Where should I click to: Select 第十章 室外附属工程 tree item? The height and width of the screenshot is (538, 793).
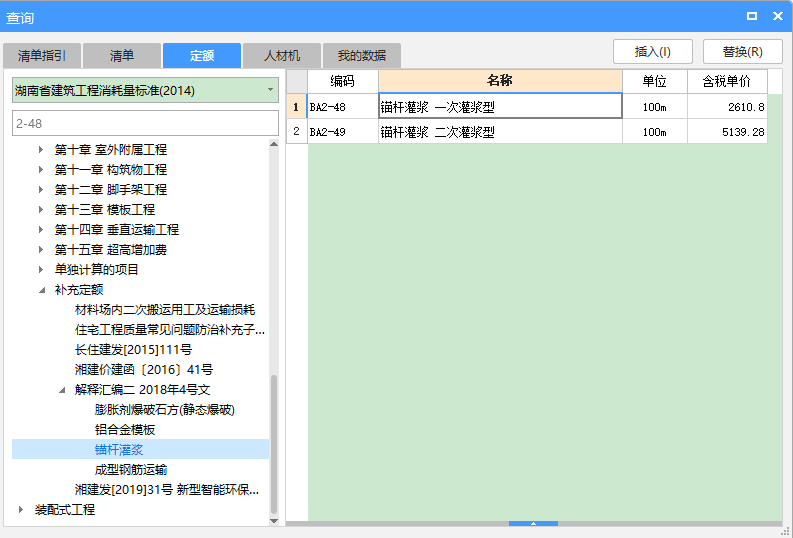[x=111, y=150]
